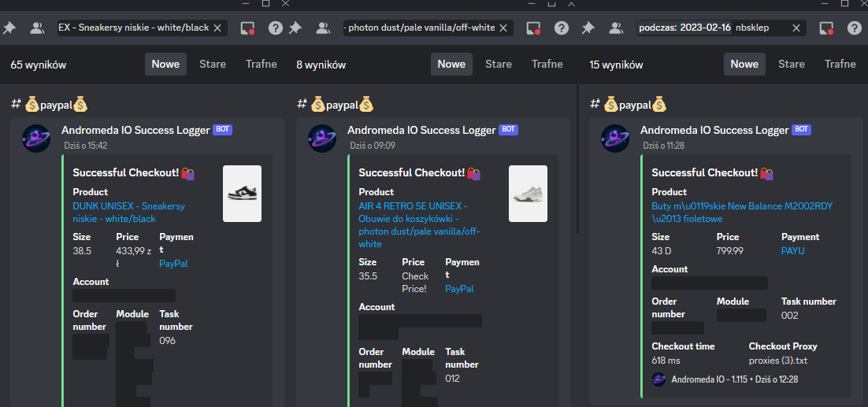Enlarge the Dunk white/black shoe thumbnail
Screen dimensions: 868x407
[x=242, y=194]
